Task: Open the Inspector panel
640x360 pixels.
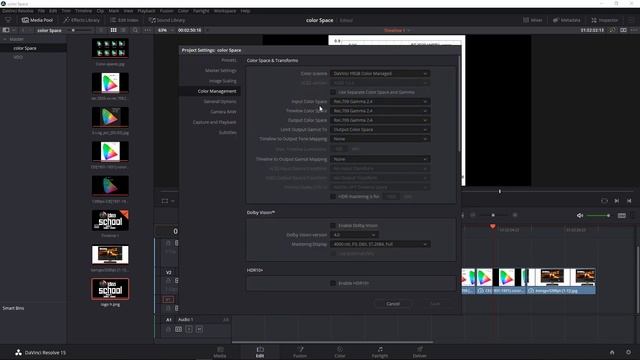Action: (604, 20)
